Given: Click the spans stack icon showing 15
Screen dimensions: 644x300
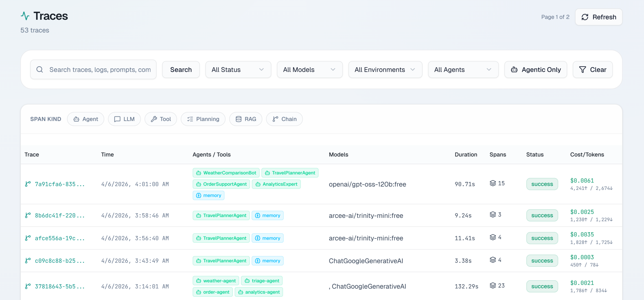Looking at the screenshot, I should [493, 183].
